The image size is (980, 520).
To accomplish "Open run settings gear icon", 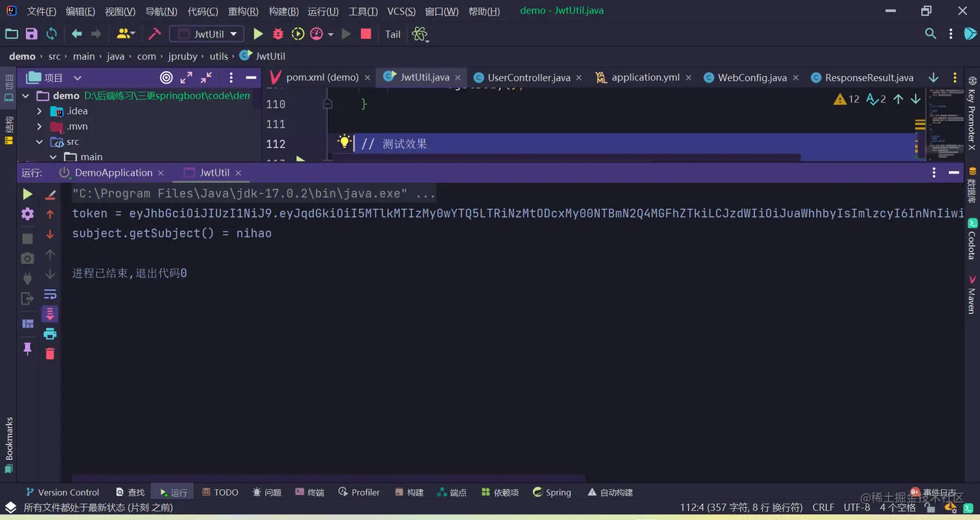I will [27, 214].
